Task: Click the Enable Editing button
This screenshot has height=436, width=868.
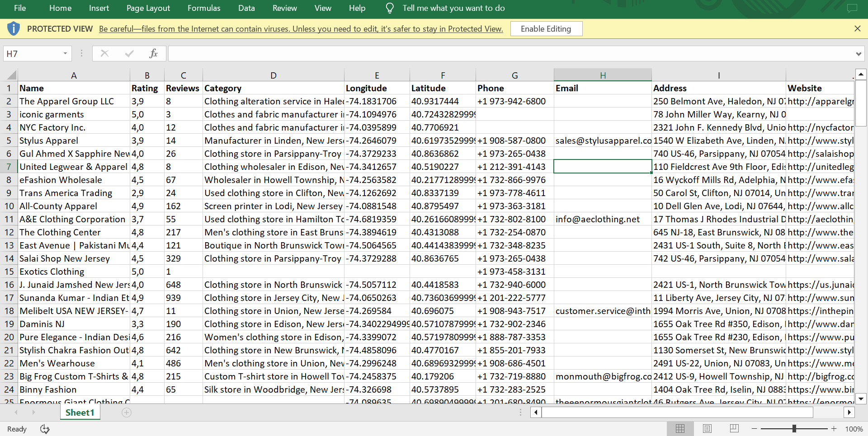Action: coord(546,29)
